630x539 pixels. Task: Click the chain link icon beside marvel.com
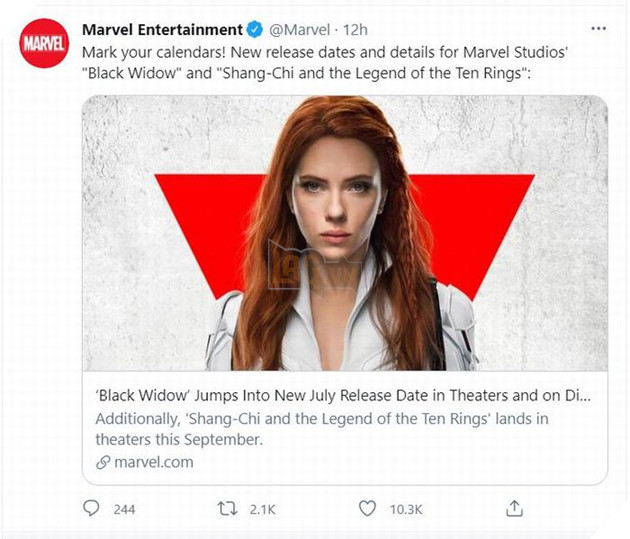102,462
